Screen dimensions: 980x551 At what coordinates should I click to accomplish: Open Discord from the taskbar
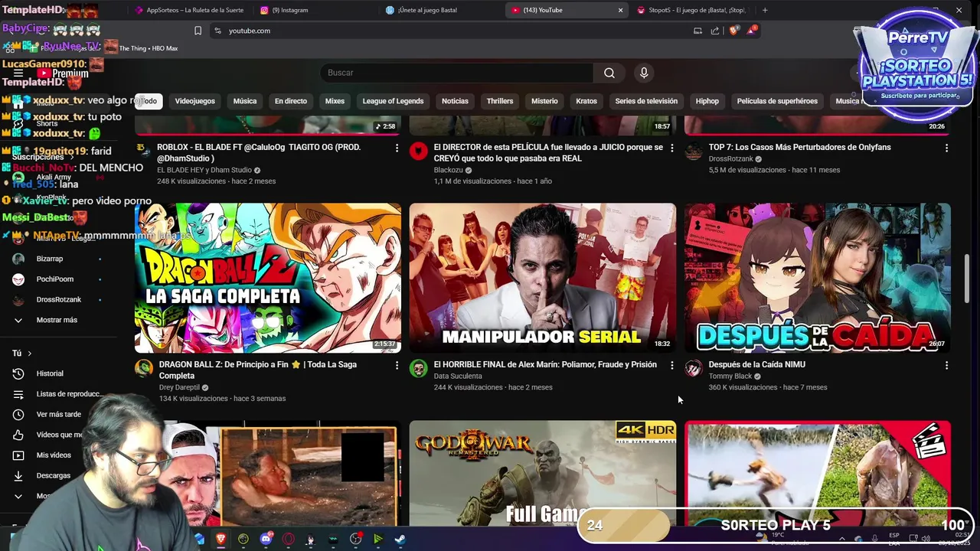(266, 539)
